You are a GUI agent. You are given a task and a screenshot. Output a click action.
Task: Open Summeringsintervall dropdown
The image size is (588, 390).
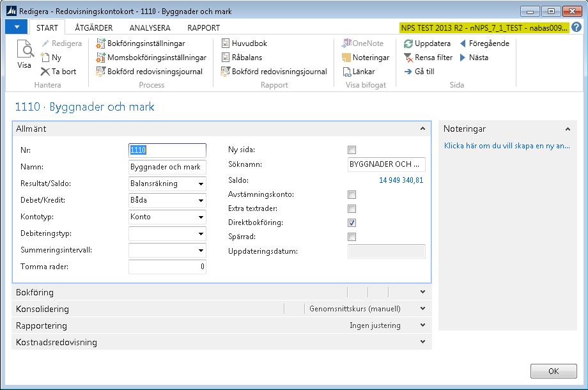(x=201, y=250)
